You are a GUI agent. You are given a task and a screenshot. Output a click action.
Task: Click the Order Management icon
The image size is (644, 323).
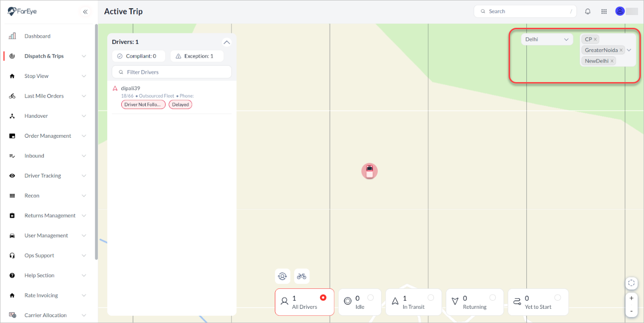coord(12,136)
